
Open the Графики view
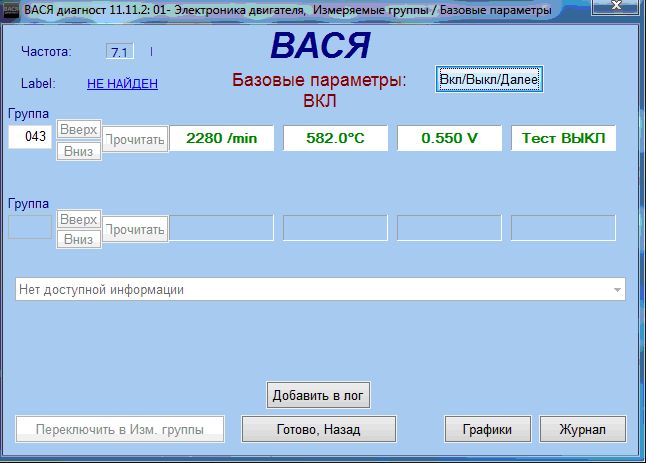[x=487, y=429]
